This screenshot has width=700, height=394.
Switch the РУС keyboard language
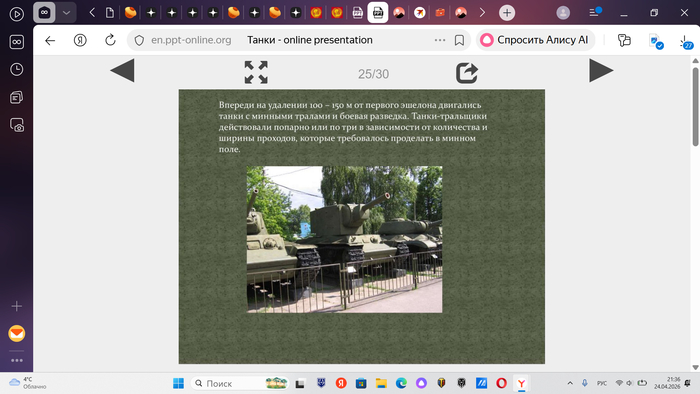point(602,383)
